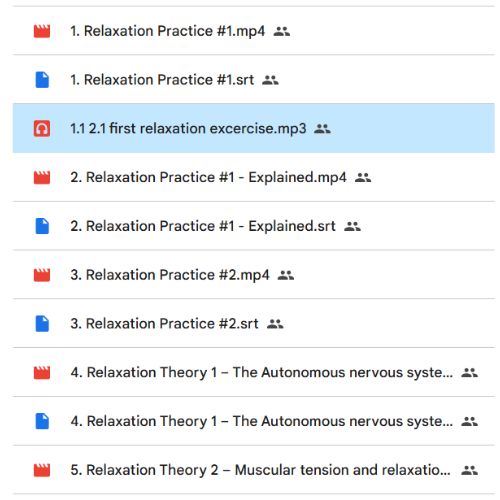Click video icon for Practice #1 - Explained.mp4
Viewport: 500px width, 500px height.
pyautogui.click(x=42, y=177)
